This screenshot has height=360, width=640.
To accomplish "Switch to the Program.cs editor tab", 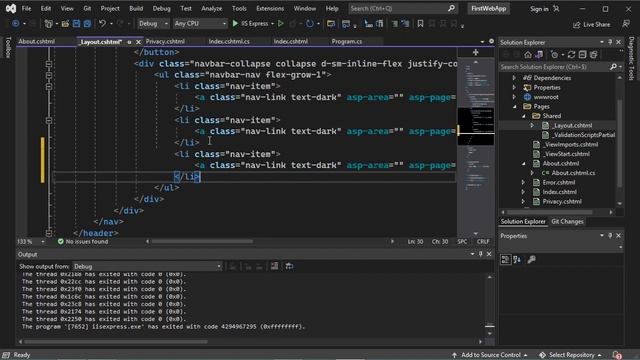I will click(347, 41).
